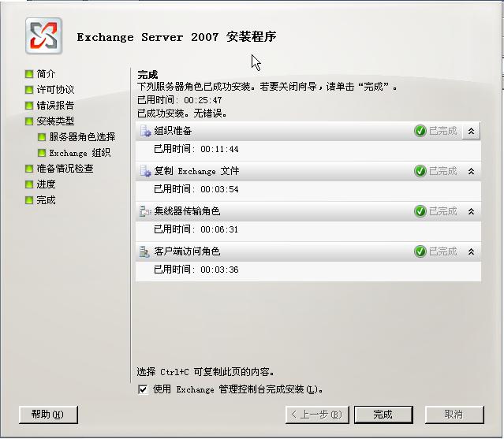Click the 集线器传输角色 server icon

click(x=145, y=211)
